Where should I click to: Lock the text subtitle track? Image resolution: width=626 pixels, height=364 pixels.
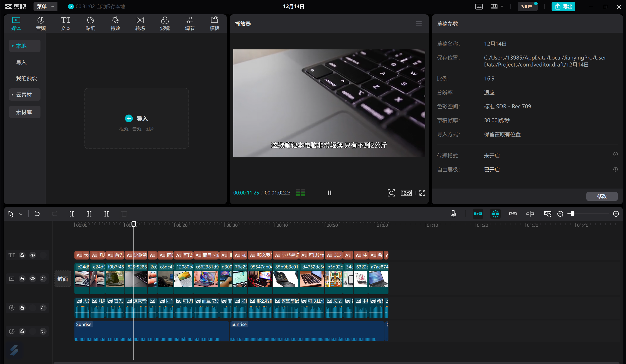tap(22, 255)
